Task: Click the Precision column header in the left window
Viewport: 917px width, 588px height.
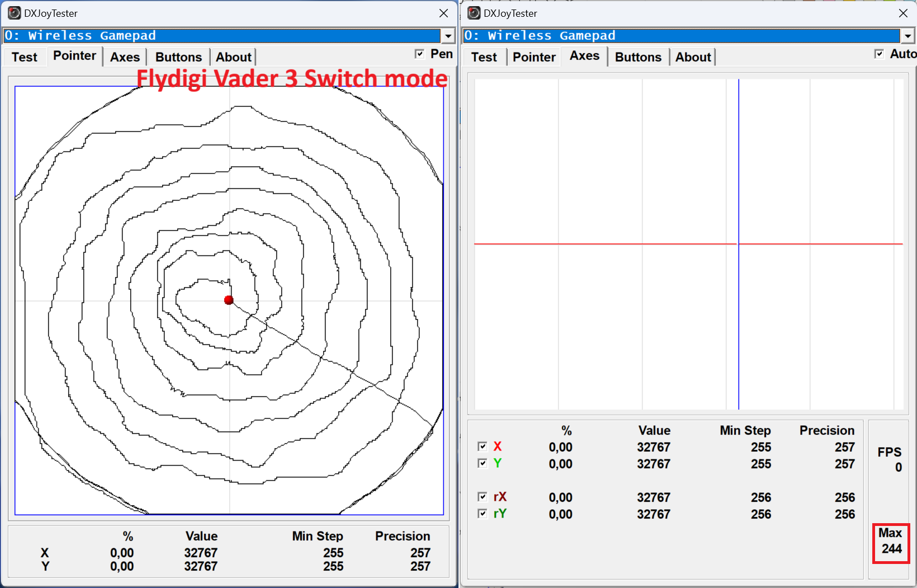Action: click(403, 537)
